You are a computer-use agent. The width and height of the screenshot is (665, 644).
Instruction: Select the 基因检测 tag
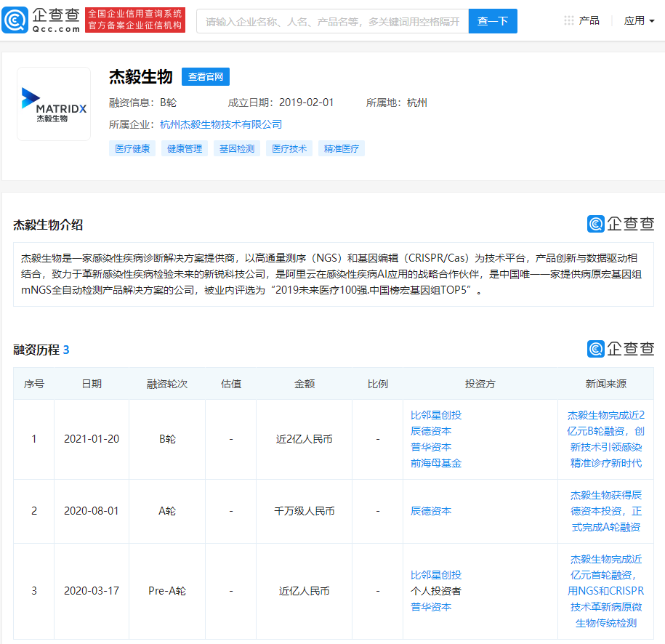point(237,148)
